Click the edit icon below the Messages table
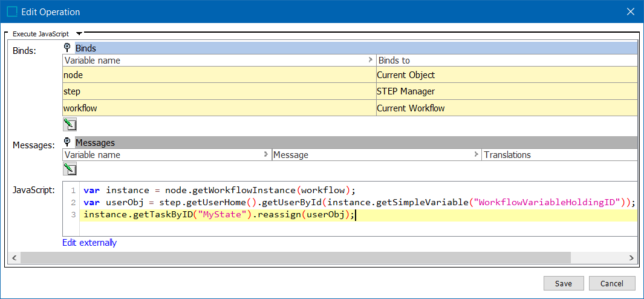 [70, 169]
